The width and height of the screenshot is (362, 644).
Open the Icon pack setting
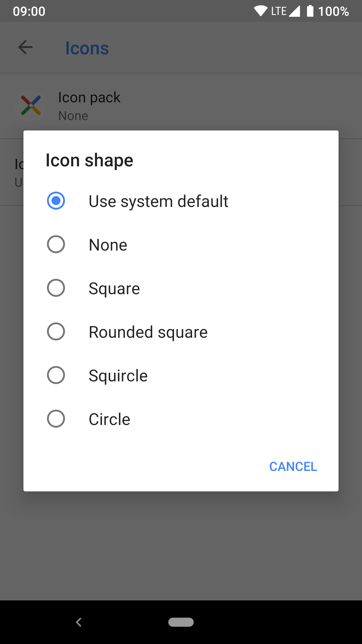[181, 106]
